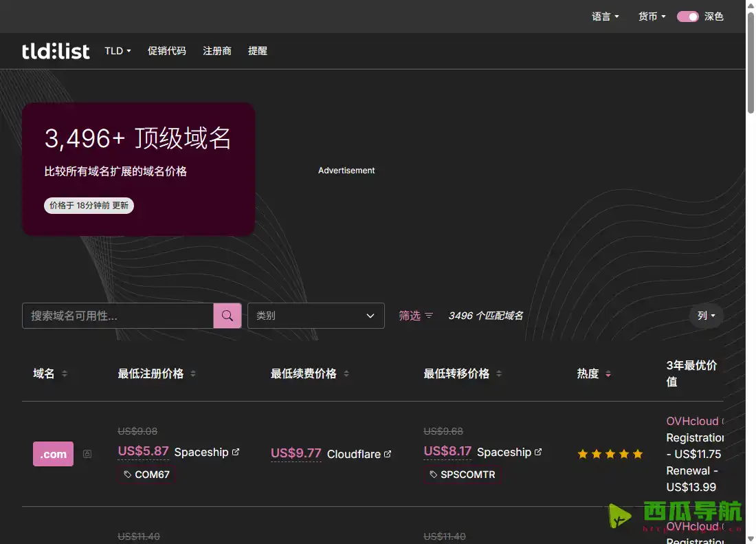
Task: Click the SPSCOMTR promo code
Action: click(463, 475)
